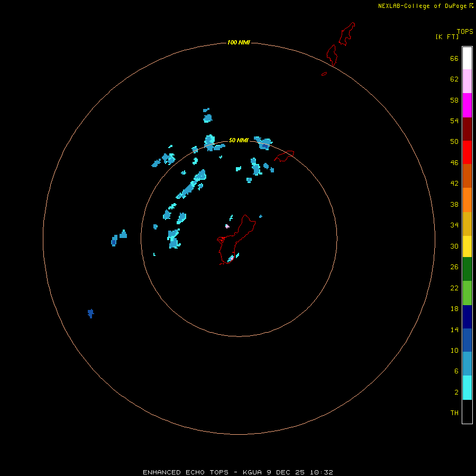This screenshot has height=476, width=476.
Task: Click the 22 legend value
Action: coord(454,288)
